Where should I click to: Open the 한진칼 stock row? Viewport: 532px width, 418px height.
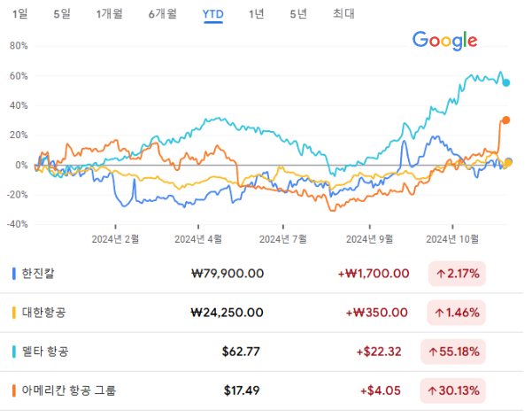(x=262, y=274)
